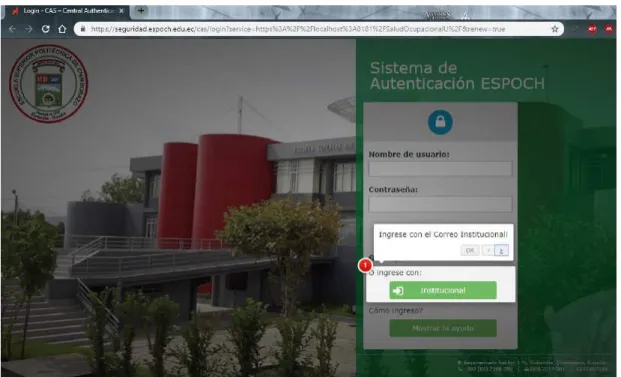Screen dimensions: 621x377
Task: Show help via Mostrar la ayuda
Action: 443,328
